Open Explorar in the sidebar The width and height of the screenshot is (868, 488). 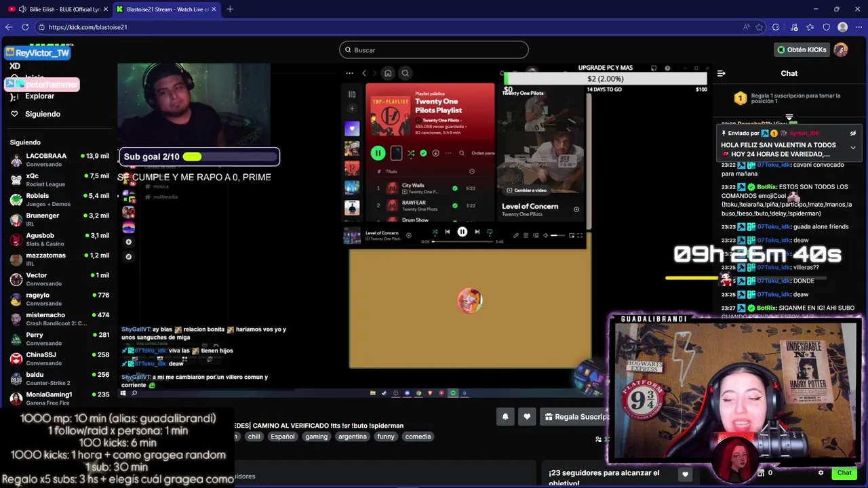tap(39, 96)
